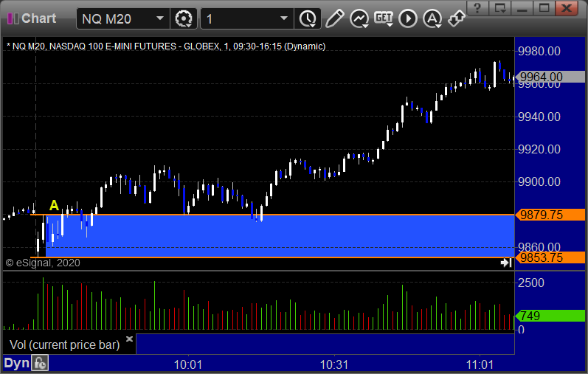Close the Vol current price bar pane
Image resolution: width=588 pixels, height=374 pixels.
129,339
